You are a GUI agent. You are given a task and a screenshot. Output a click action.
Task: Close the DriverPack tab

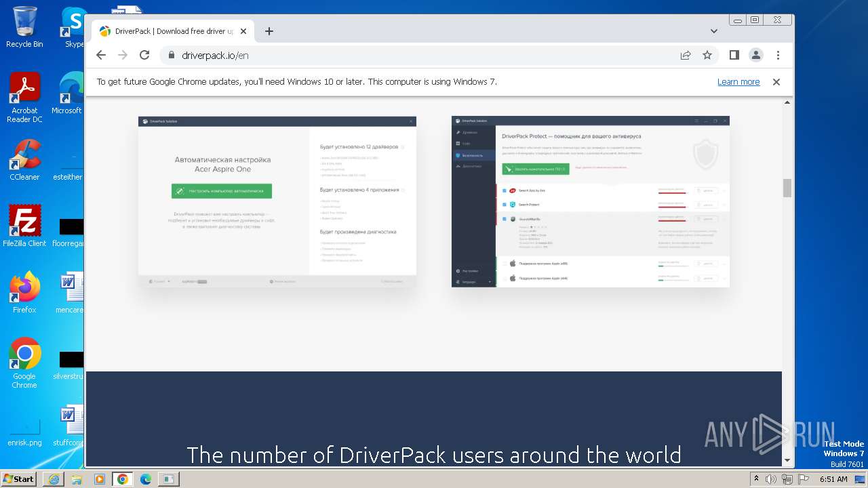click(243, 31)
